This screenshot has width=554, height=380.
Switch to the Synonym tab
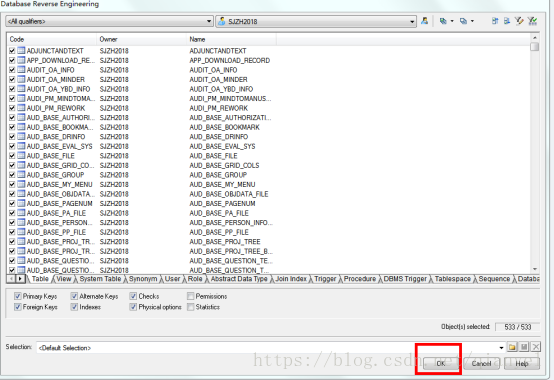(x=143, y=279)
